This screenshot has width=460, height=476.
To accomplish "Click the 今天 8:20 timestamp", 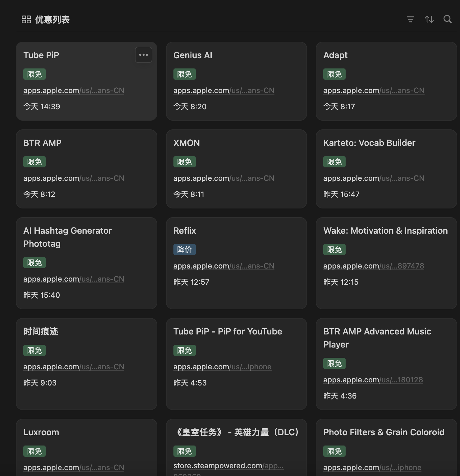I will click(x=190, y=107).
